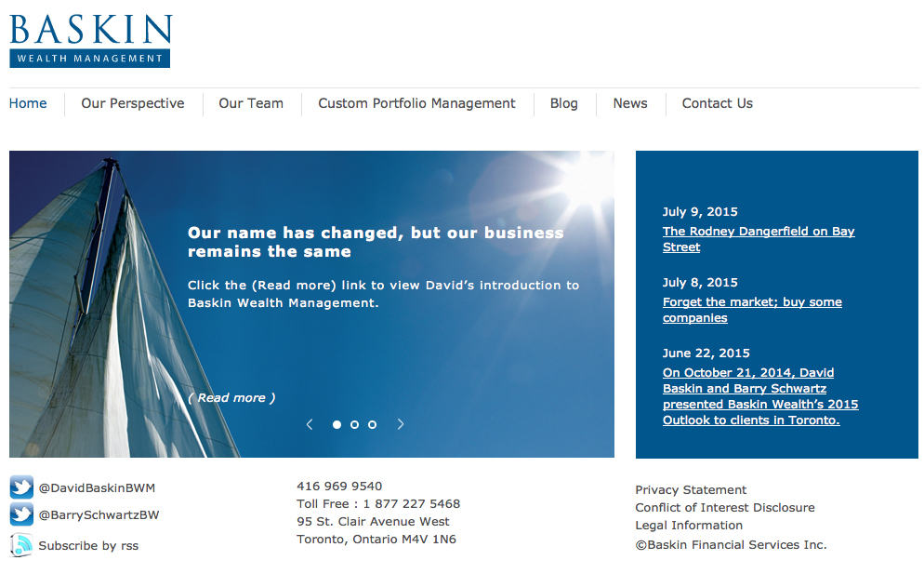Click the July 8, 2015 date
Image resolution: width=924 pixels, height=587 pixels.
[700, 283]
